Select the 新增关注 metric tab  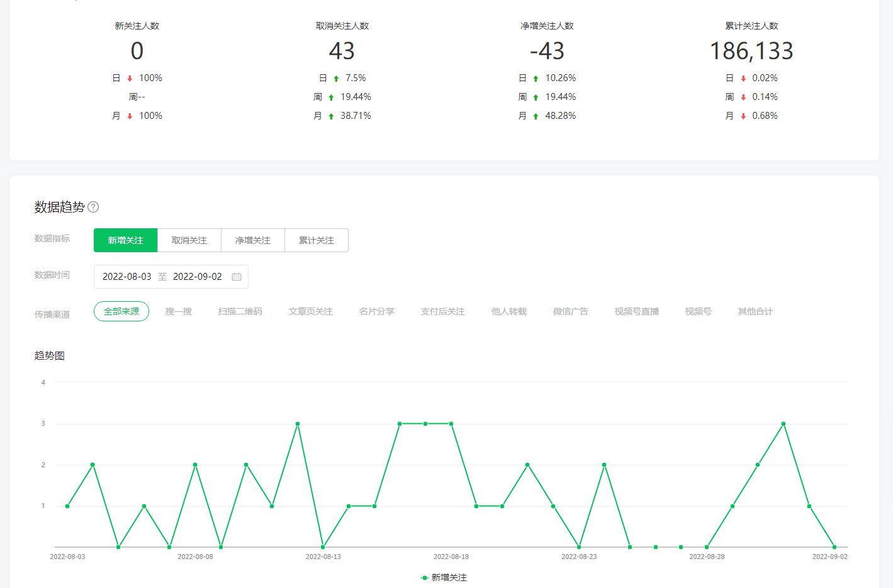126,240
